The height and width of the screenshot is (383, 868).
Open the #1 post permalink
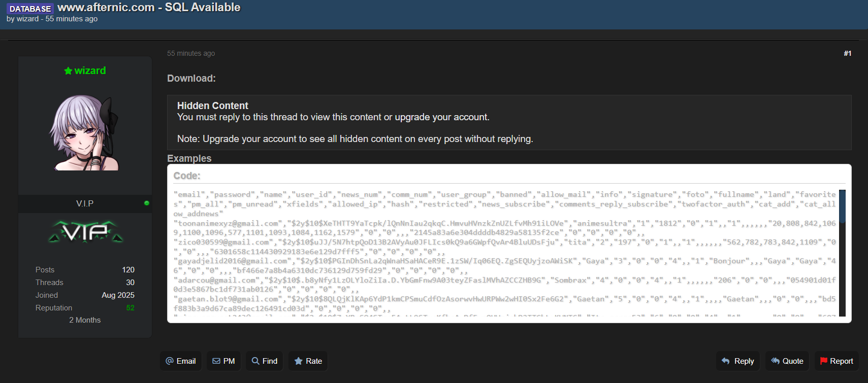[x=847, y=53]
